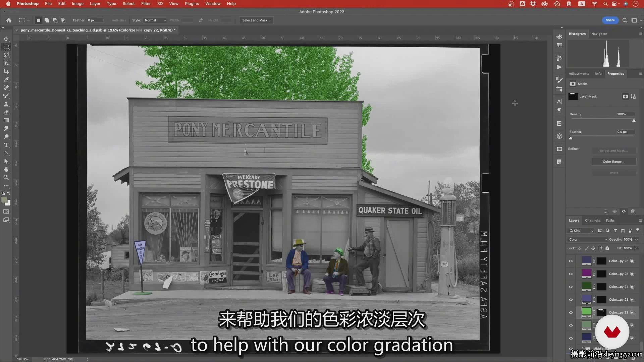The width and height of the screenshot is (644, 362).
Task: Select the Object Selection tool
Action: tap(6, 63)
